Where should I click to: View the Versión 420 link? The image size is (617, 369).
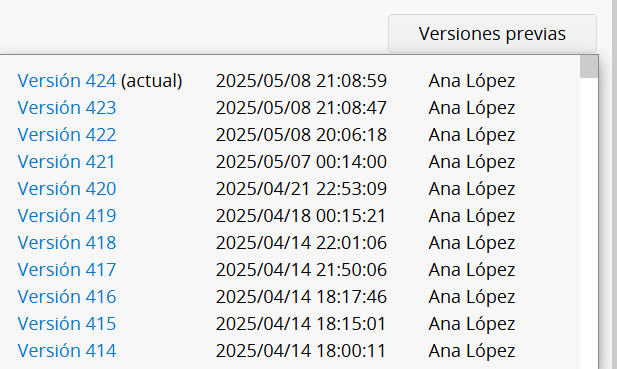[x=67, y=188]
